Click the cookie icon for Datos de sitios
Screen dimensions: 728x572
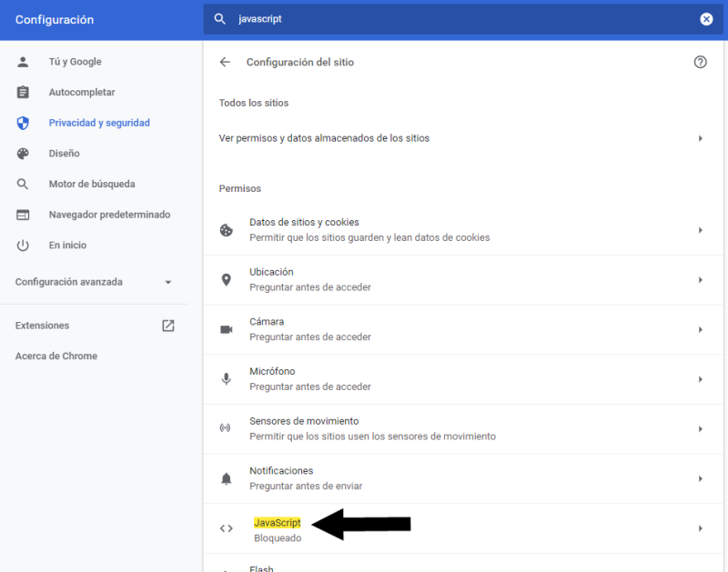point(226,230)
